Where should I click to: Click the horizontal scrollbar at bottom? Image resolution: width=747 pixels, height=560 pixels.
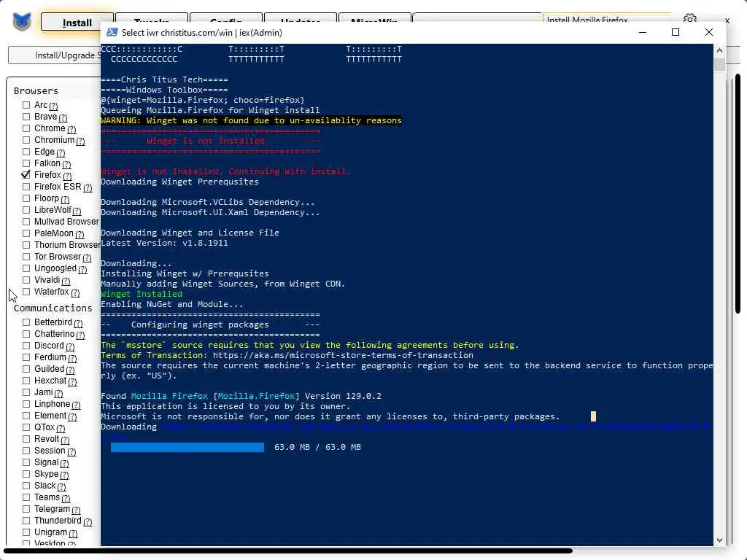(x=287, y=551)
